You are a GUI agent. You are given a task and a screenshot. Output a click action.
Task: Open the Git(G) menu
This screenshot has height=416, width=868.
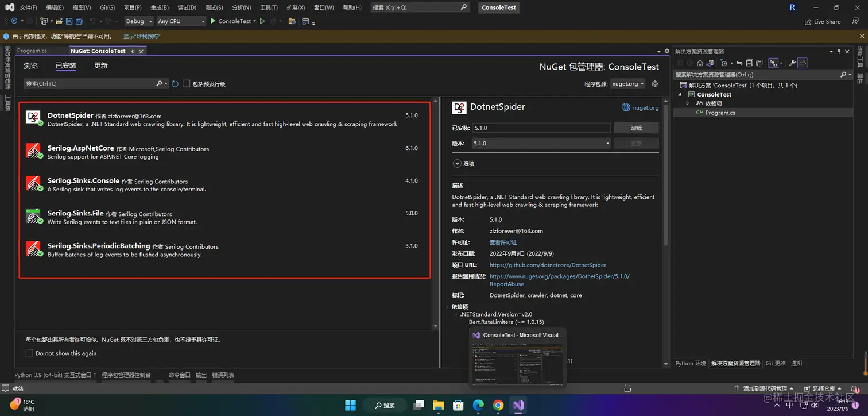tap(107, 7)
